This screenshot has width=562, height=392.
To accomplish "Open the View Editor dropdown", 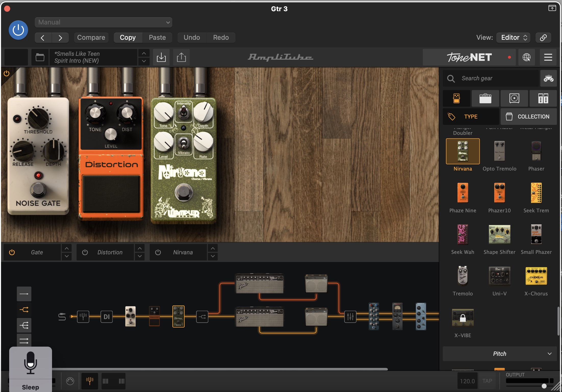I will [513, 38].
